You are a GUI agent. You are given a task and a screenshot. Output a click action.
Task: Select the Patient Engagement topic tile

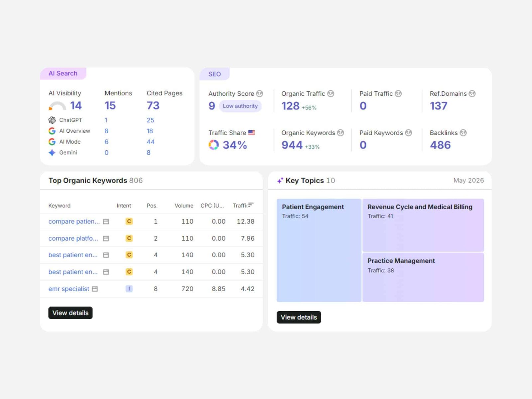click(x=319, y=250)
